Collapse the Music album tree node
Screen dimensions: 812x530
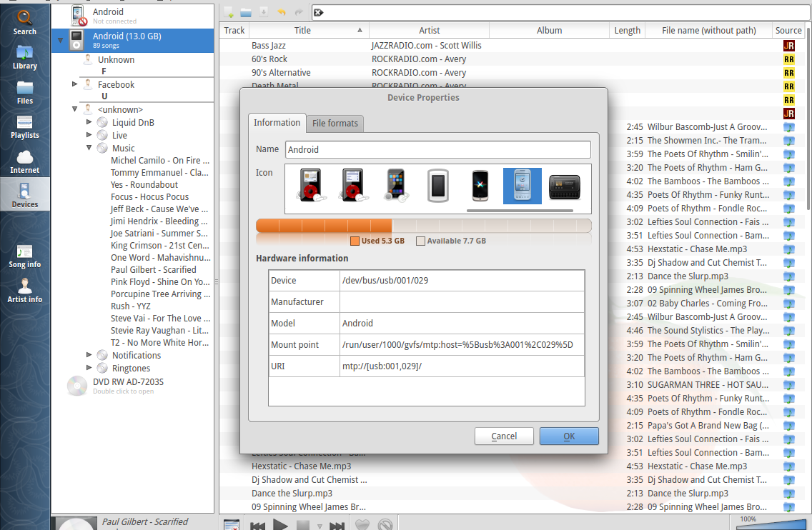89,148
